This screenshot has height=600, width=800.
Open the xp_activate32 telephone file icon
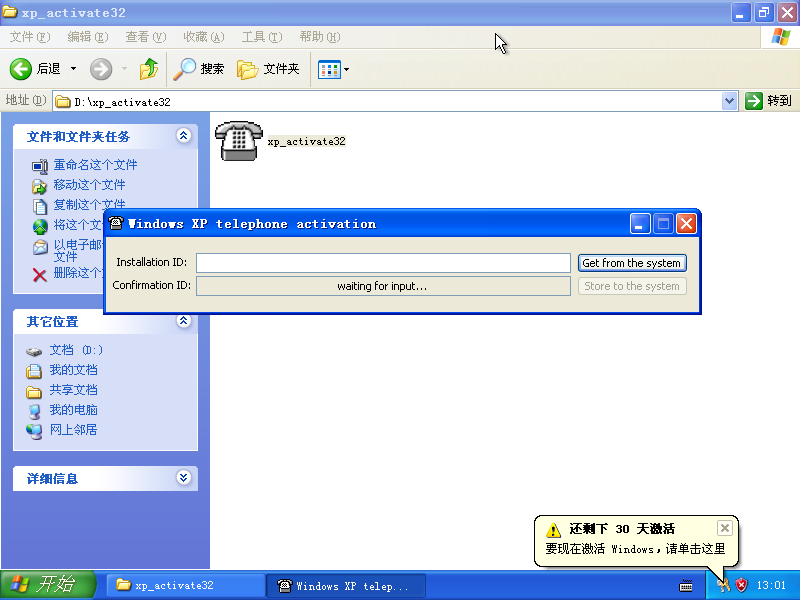click(238, 140)
